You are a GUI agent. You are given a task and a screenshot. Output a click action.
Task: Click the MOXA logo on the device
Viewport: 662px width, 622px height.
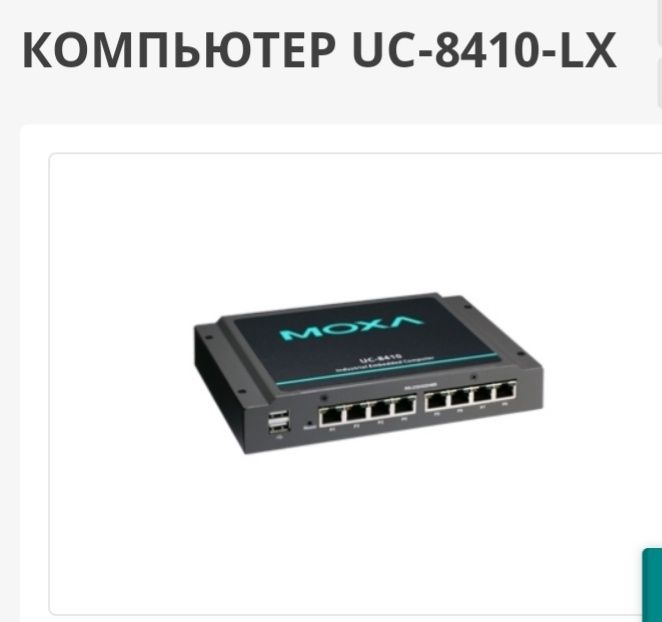point(350,327)
